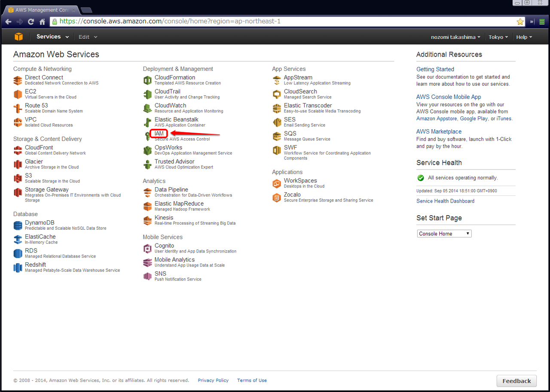The width and height of the screenshot is (550, 392).
Task: Open the EC2 service icon
Action: point(18,94)
